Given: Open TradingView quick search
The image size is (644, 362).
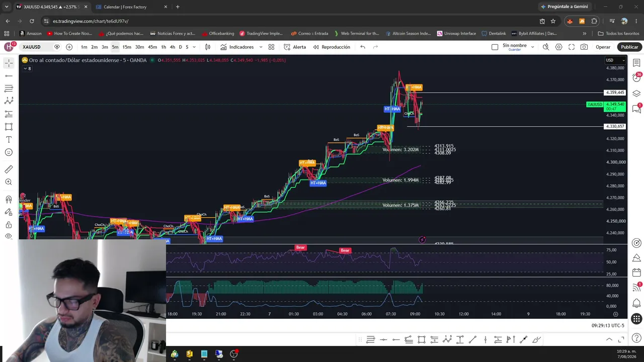Looking at the screenshot, I should [x=546, y=47].
